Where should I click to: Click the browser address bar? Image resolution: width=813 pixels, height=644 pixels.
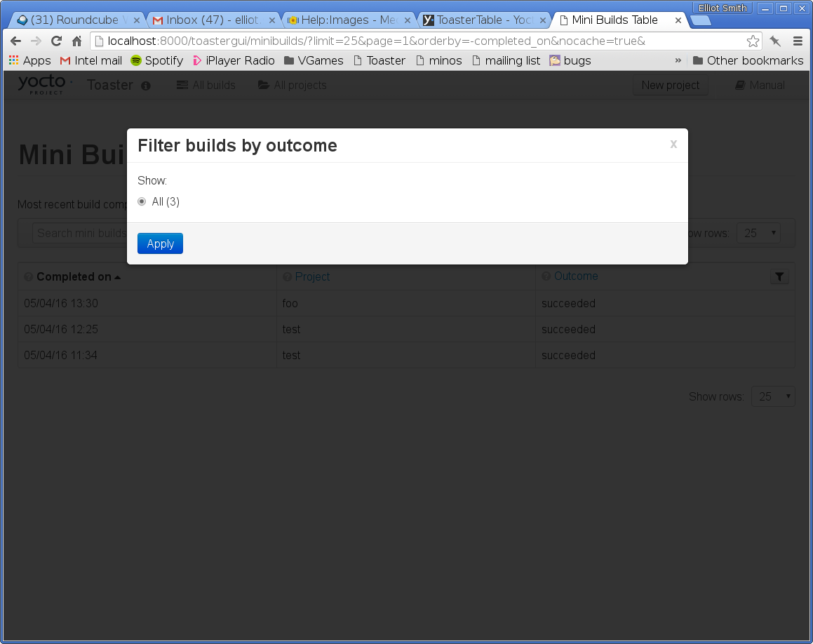(421, 41)
